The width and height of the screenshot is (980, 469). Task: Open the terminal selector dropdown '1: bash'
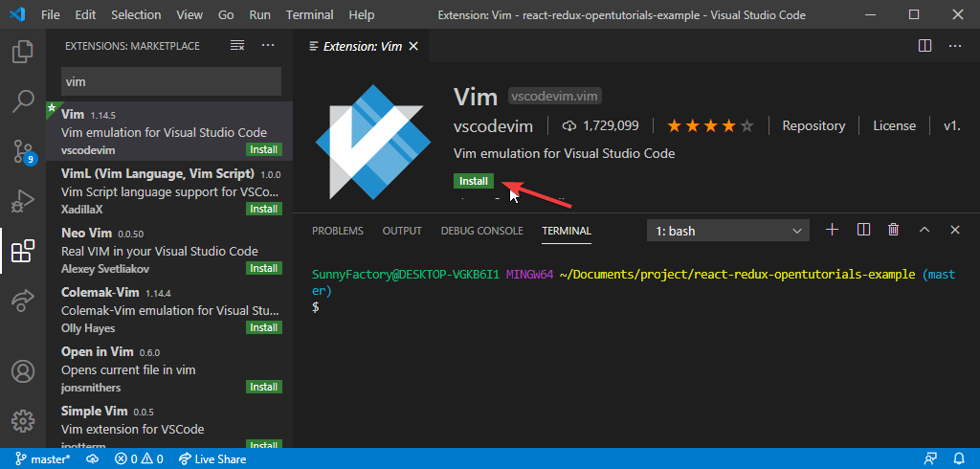click(x=728, y=231)
